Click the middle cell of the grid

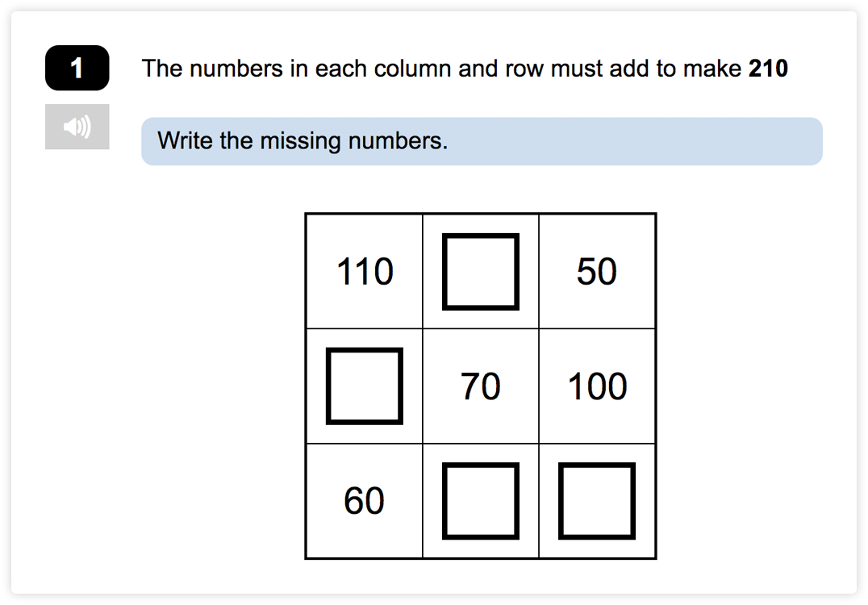click(x=480, y=386)
